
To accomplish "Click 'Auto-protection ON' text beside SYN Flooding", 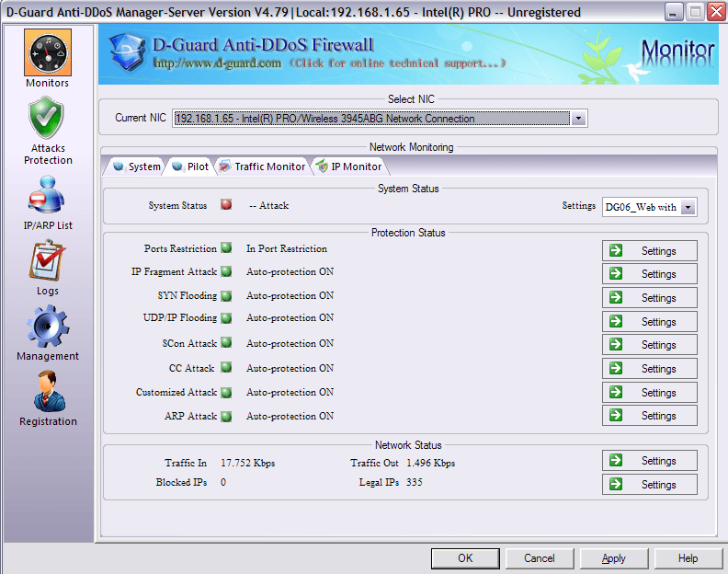I will pyautogui.click(x=290, y=295).
